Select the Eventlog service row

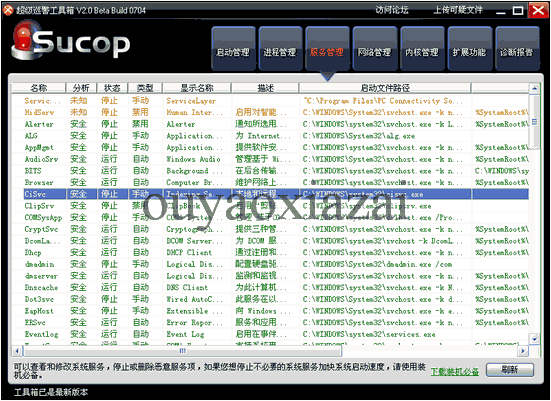(270, 334)
